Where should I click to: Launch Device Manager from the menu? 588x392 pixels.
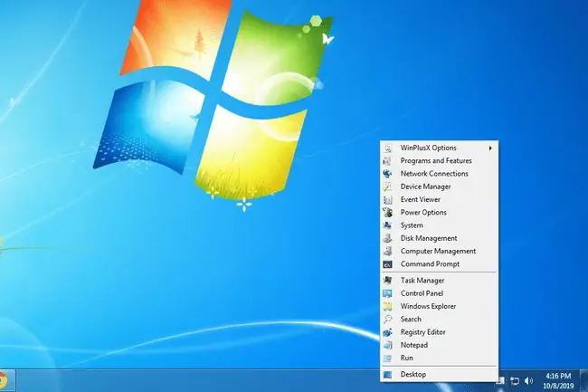(x=439, y=186)
